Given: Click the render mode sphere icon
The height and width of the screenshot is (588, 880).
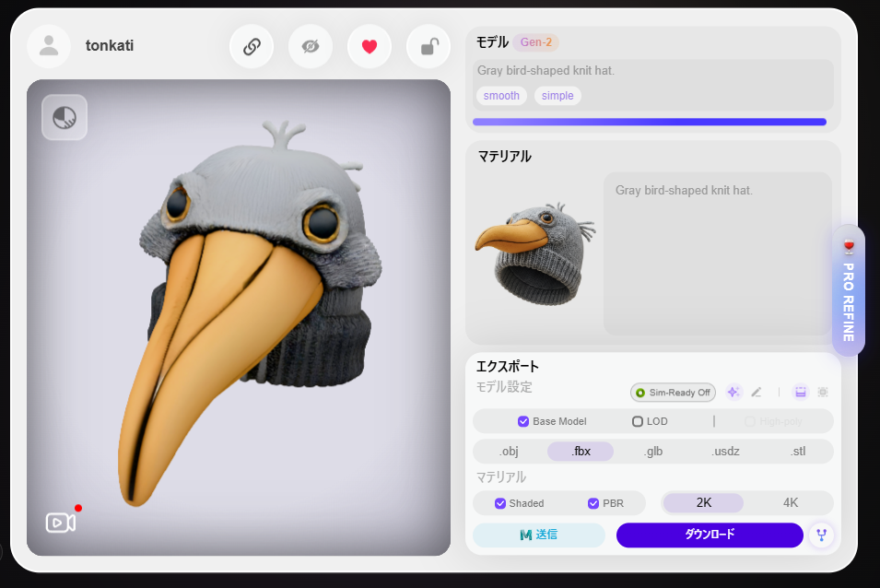Looking at the screenshot, I should pos(65,118).
